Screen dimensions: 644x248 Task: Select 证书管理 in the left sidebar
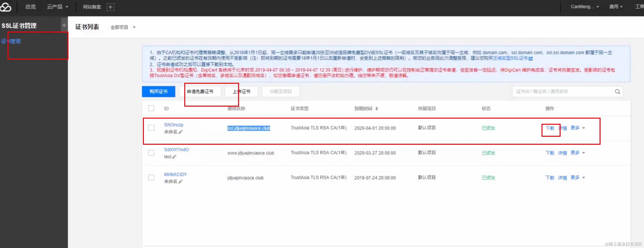(x=11, y=41)
